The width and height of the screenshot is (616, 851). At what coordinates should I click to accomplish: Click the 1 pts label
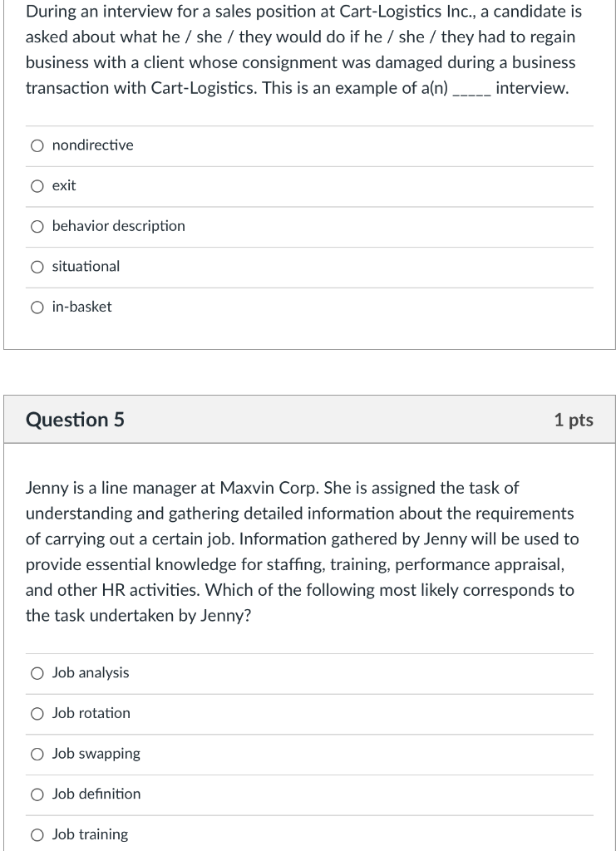[574, 420]
